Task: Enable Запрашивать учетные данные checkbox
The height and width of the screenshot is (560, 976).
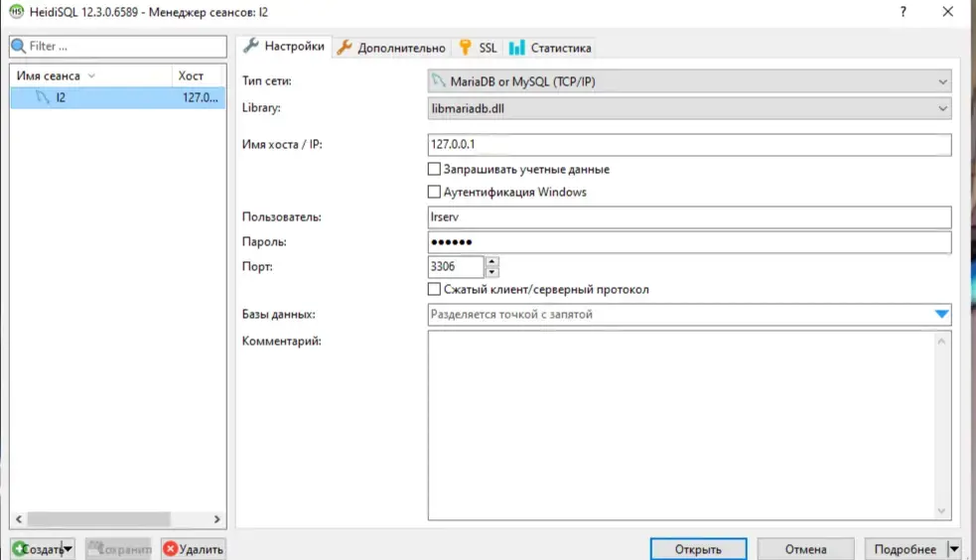Action: 434,169
